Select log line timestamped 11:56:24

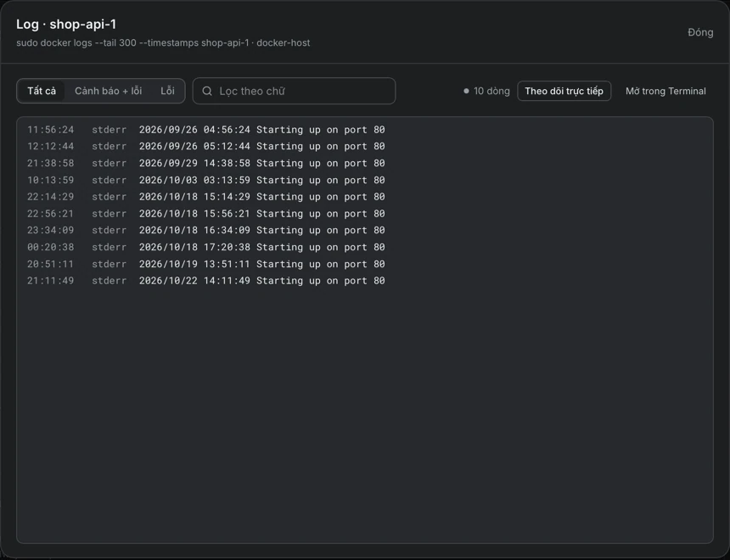tap(364, 130)
